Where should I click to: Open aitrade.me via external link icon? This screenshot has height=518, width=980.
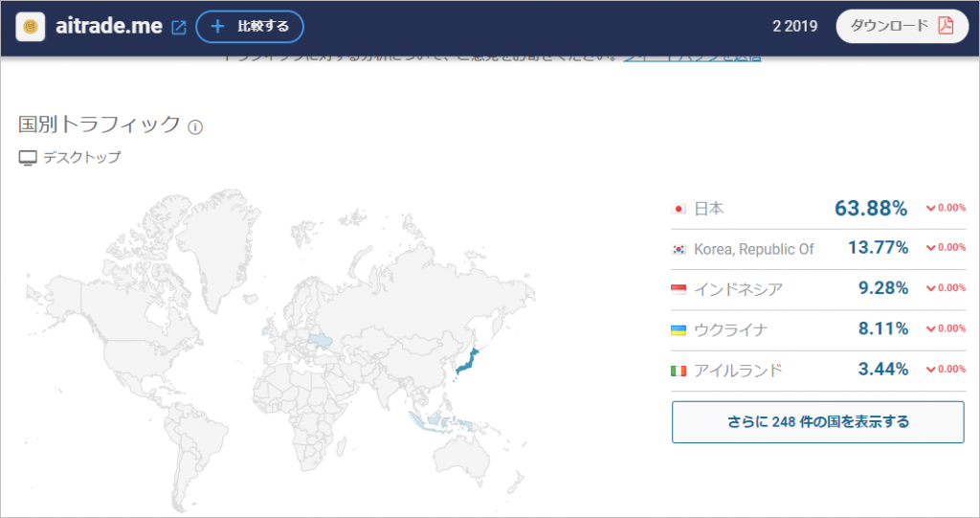click(x=179, y=27)
